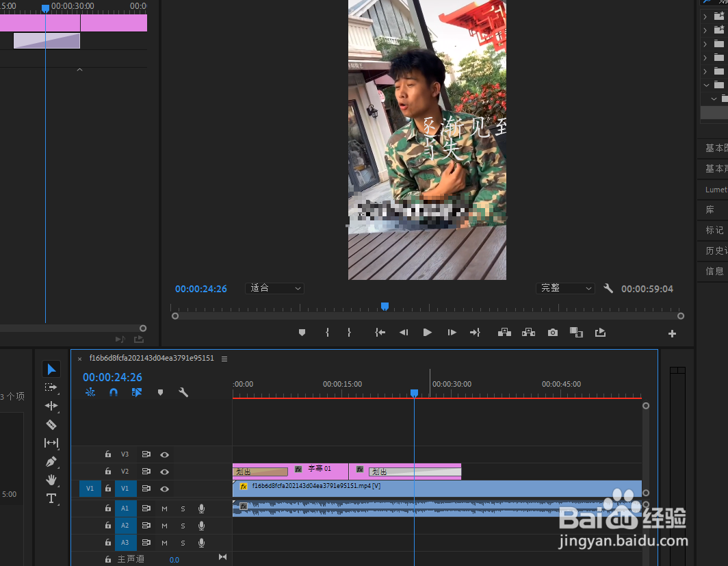Toggle timeline snapping magnet
Viewport: 728px width, 566px height.
click(114, 392)
